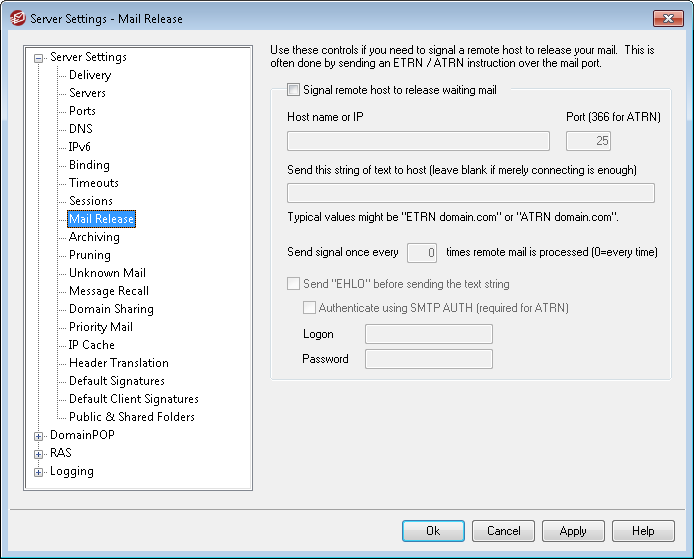Screen dimensions: 694x559
Task: Click the Apply button
Action: pos(573,531)
